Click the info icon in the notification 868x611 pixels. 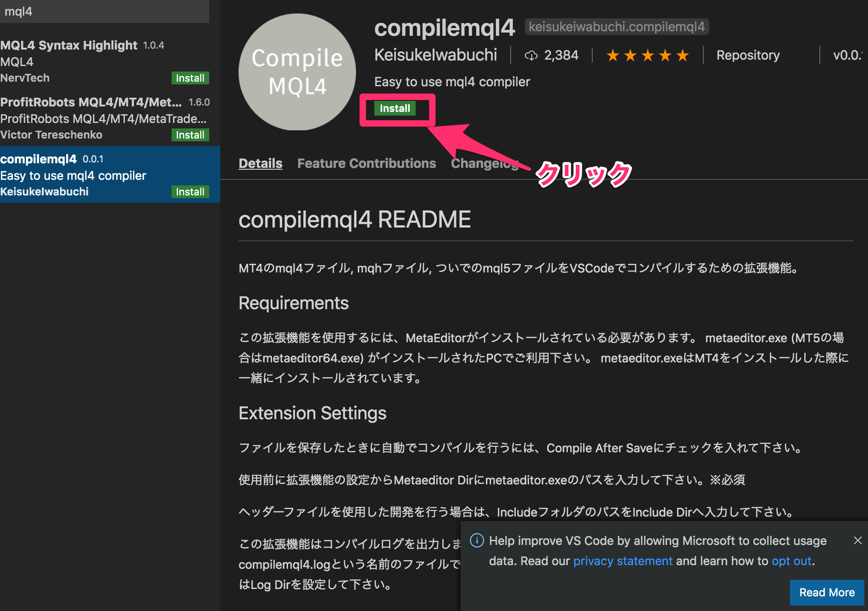click(477, 540)
